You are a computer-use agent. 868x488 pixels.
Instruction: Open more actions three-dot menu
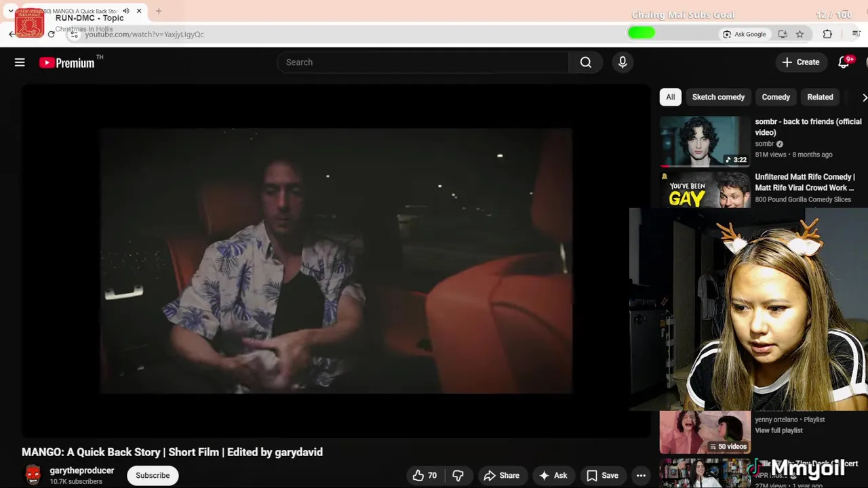641,476
